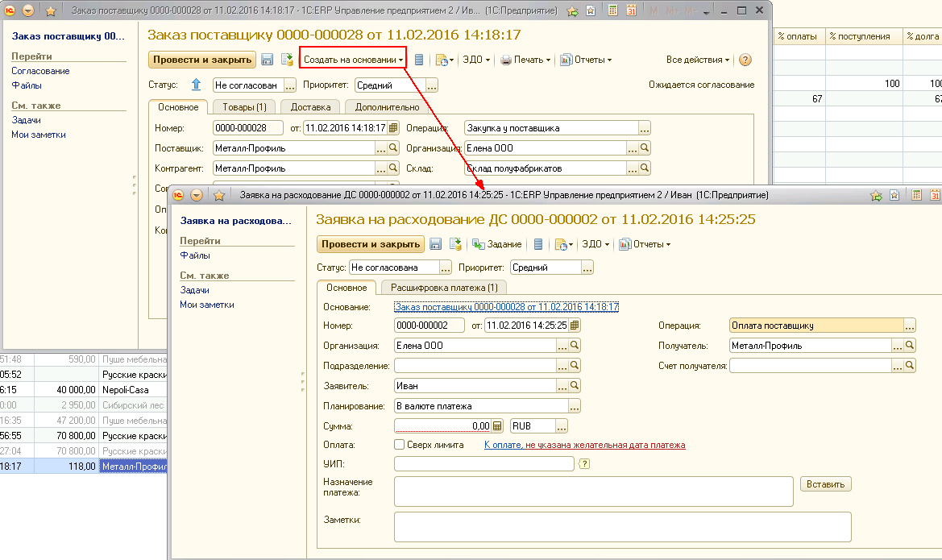The height and width of the screenshot is (560, 942).
Task: Open document movements icon in Заказ поставщику toolbar
Action: point(419,60)
